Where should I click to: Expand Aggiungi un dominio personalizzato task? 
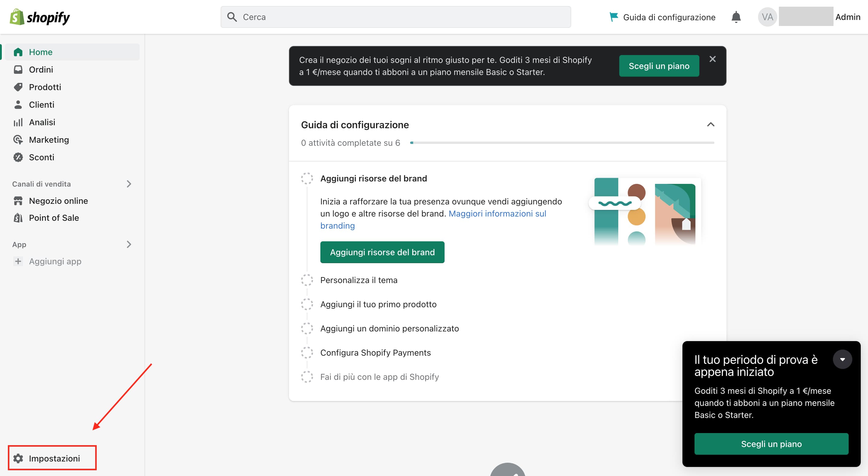click(x=389, y=328)
